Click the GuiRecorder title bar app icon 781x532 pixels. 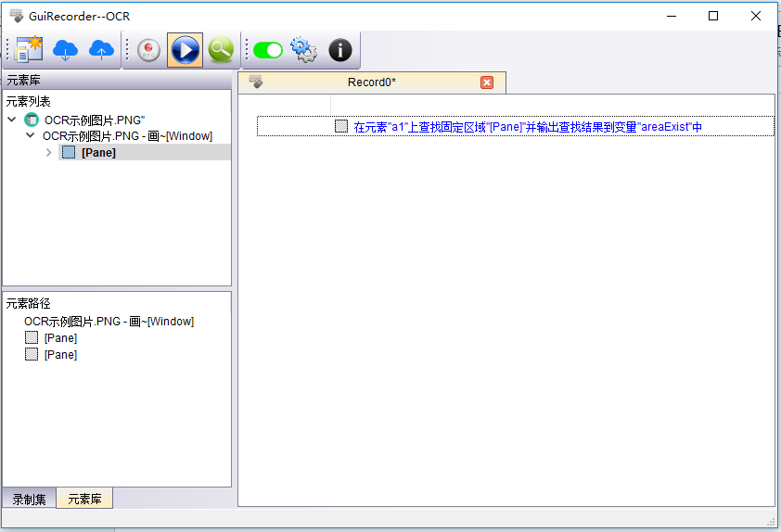[x=17, y=16]
